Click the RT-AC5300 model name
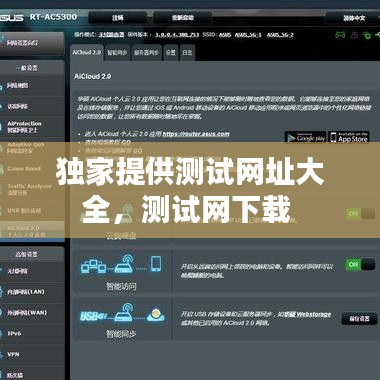380x380 pixels. click(x=53, y=17)
